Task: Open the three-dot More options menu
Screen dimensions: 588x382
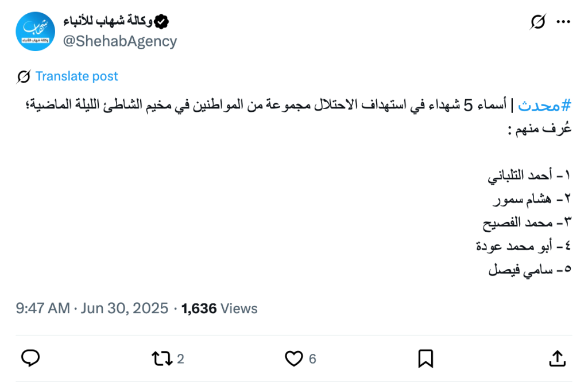Action: click(x=563, y=22)
